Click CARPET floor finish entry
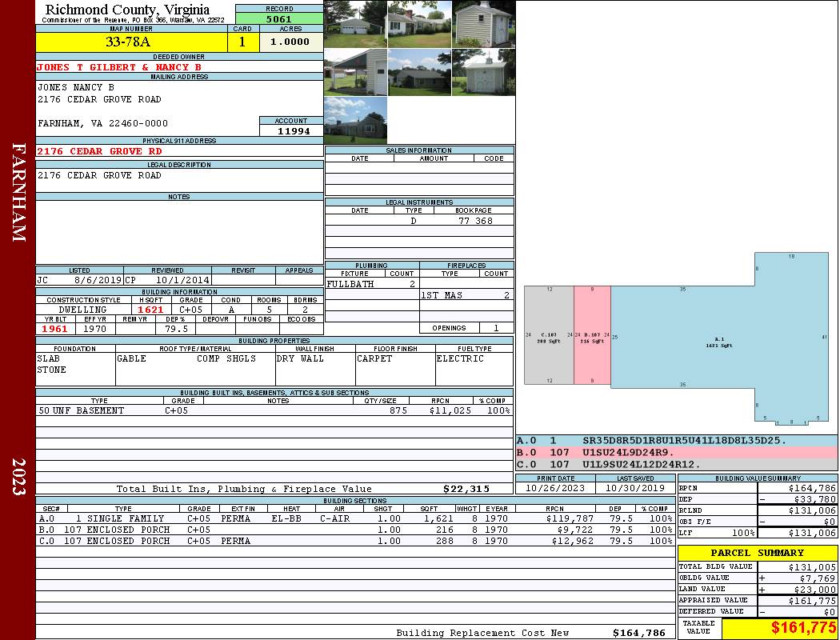The height and width of the screenshot is (640, 840). click(374, 358)
